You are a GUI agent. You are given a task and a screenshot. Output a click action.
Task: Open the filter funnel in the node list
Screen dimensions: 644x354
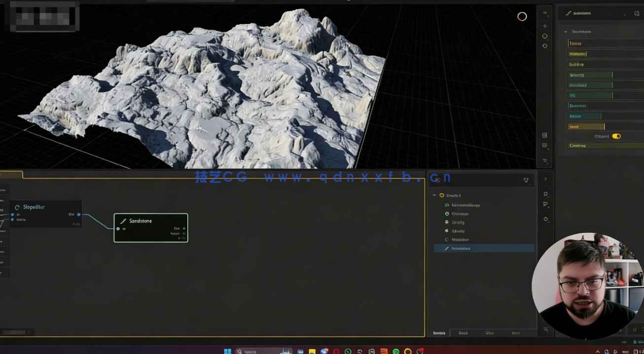point(526,180)
